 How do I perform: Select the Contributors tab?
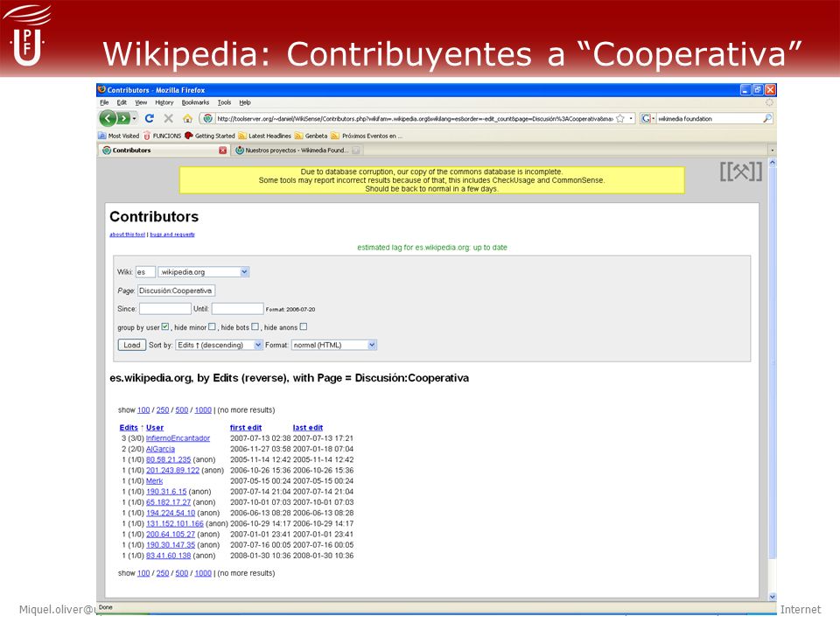pos(164,150)
